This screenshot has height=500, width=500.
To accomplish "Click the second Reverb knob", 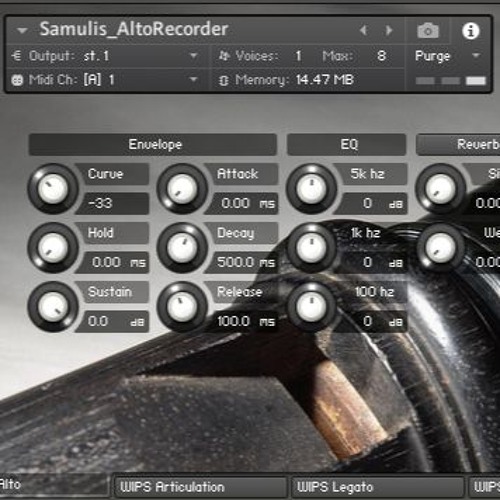I will tap(441, 248).
